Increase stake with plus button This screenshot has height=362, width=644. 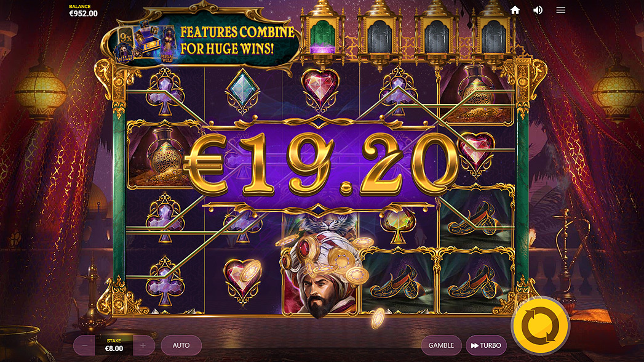pyautogui.click(x=143, y=345)
